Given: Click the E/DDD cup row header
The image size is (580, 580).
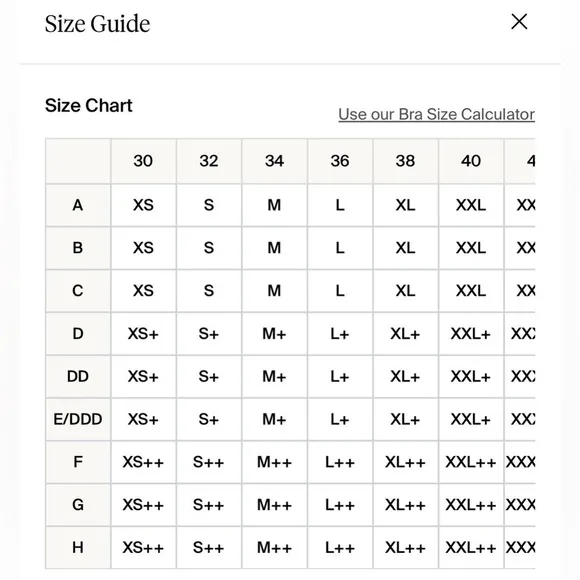Looking at the screenshot, I should click(78, 419).
